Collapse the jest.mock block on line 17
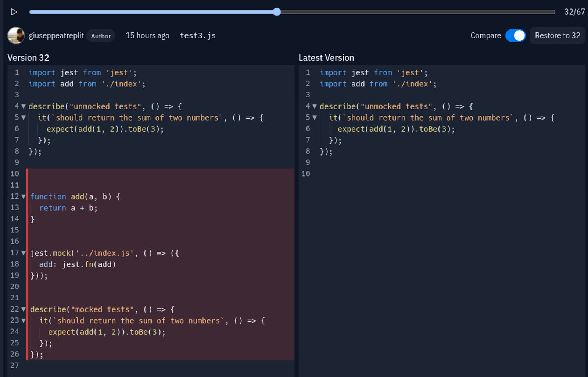This screenshot has height=377, width=588. pos(23,253)
